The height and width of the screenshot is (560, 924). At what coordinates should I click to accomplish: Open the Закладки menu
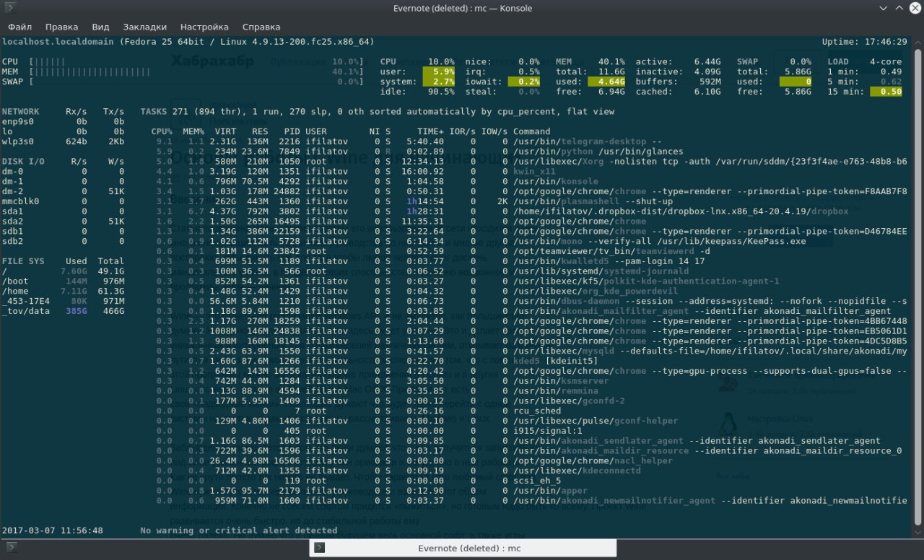pos(144,27)
